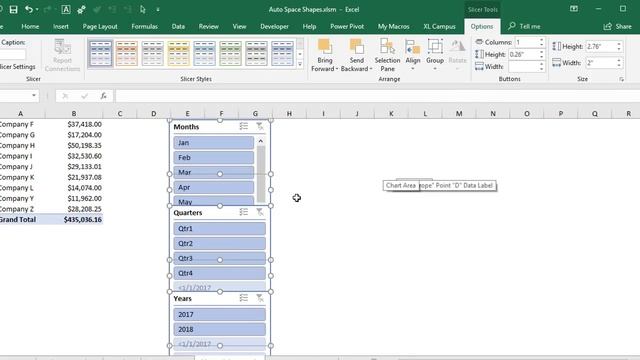Screen dimensions: 640x360
Task: Toggle multi-select on Quarters slicer
Action: click(244, 212)
